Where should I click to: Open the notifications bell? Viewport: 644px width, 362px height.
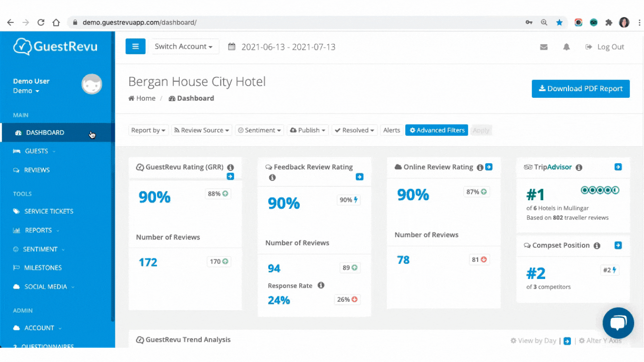click(567, 47)
